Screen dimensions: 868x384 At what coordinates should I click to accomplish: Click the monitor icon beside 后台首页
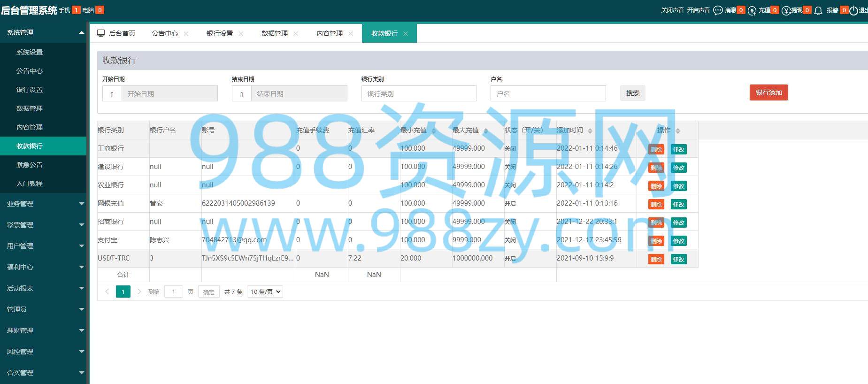coord(101,33)
